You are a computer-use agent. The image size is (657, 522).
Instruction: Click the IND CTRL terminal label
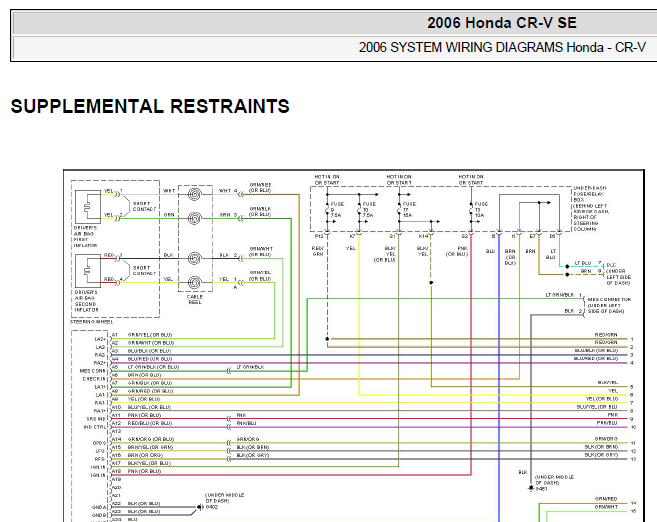pyautogui.click(x=95, y=427)
